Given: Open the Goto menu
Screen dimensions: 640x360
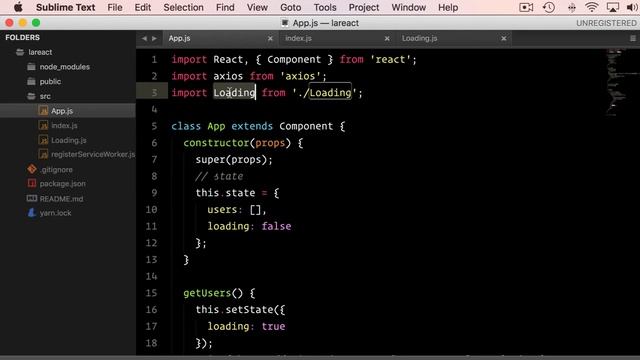Looking at the screenshot, I should [x=290, y=7].
